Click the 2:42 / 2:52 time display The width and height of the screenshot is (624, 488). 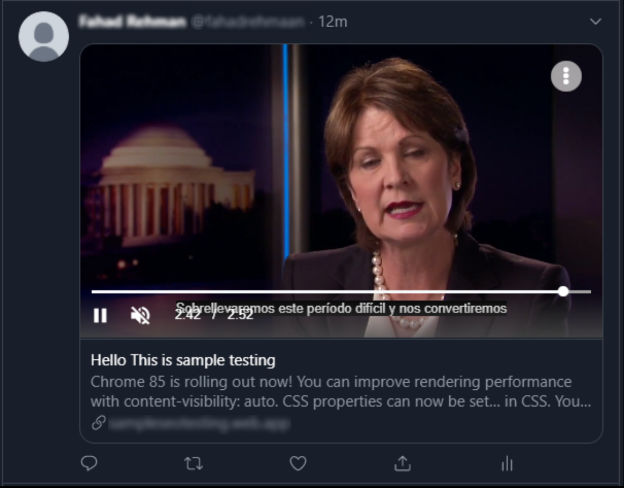(x=214, y=314)
